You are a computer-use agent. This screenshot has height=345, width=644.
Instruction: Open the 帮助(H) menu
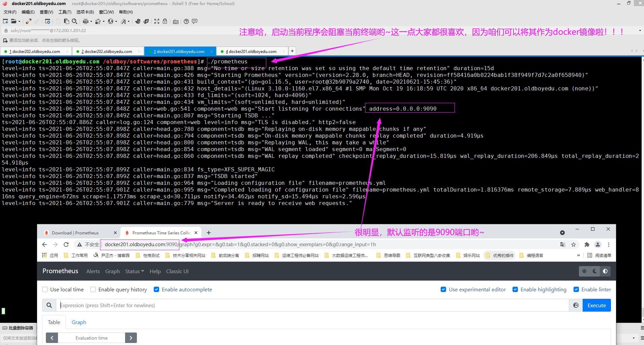tap(126, 12)
